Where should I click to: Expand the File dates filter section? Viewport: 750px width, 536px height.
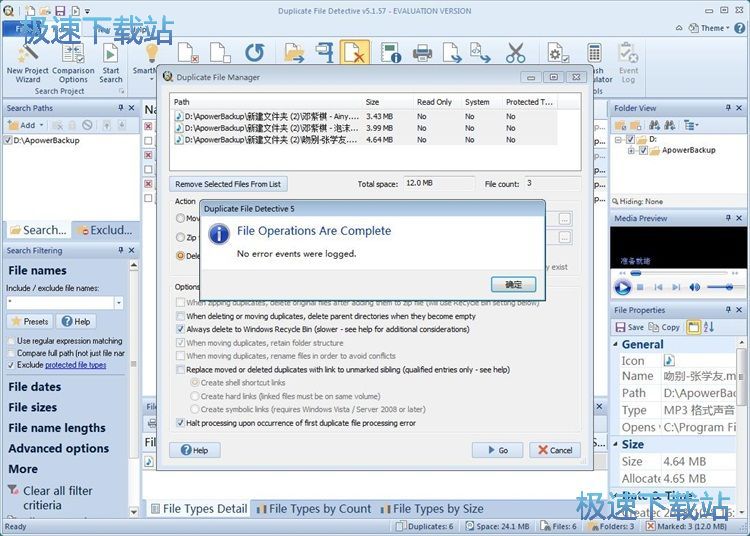click(x=34, y=387)
